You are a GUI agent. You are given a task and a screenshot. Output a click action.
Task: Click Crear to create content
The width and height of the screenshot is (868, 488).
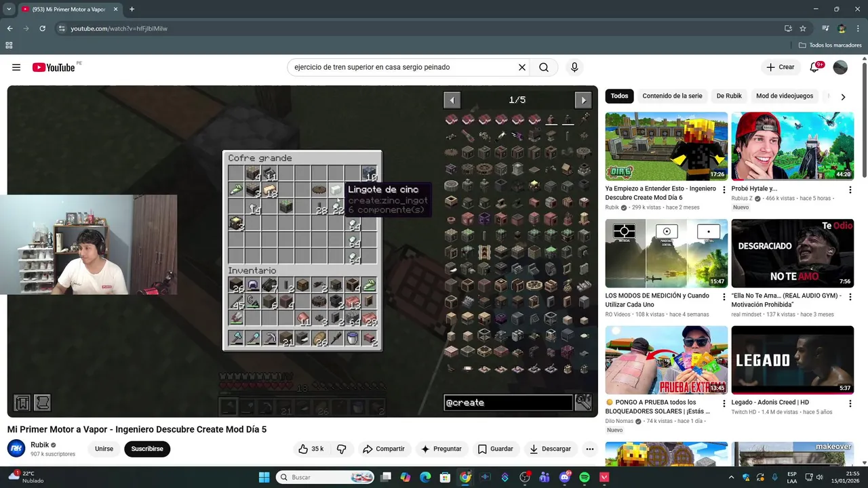[780, 67]
